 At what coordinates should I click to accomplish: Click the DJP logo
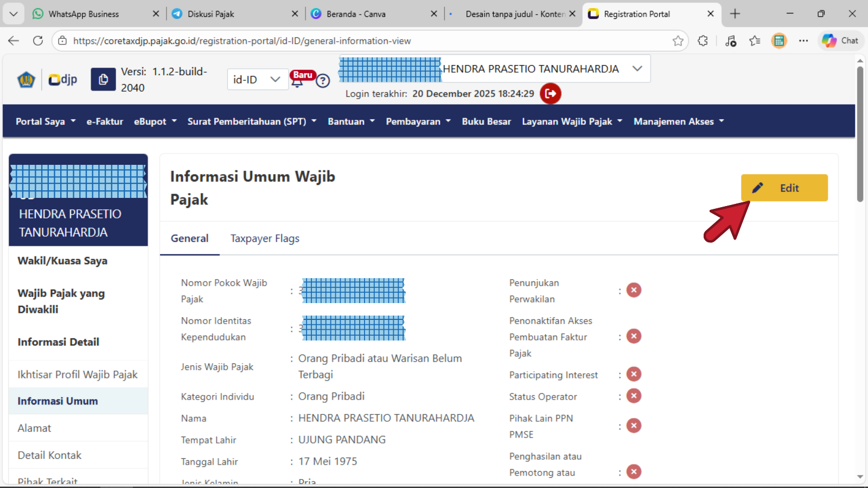click(x=63, y=80)
